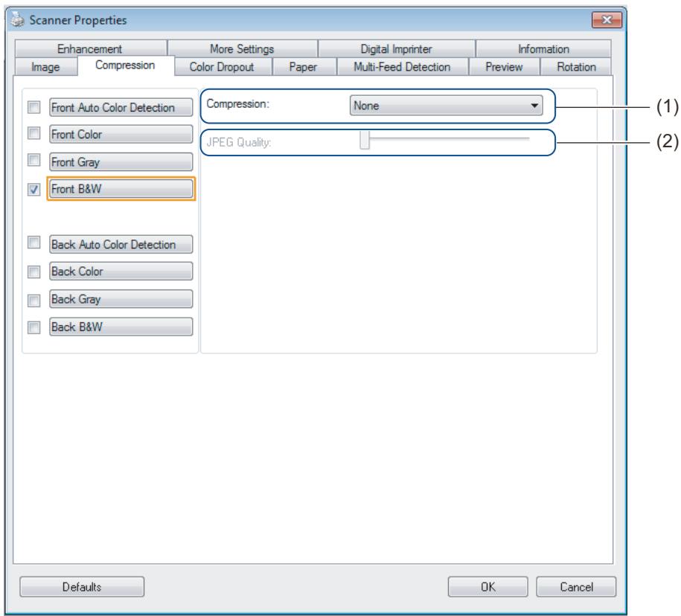Restore settings with the Defaults button
Screen dimensions: 681x616
(x=82, y=587)
